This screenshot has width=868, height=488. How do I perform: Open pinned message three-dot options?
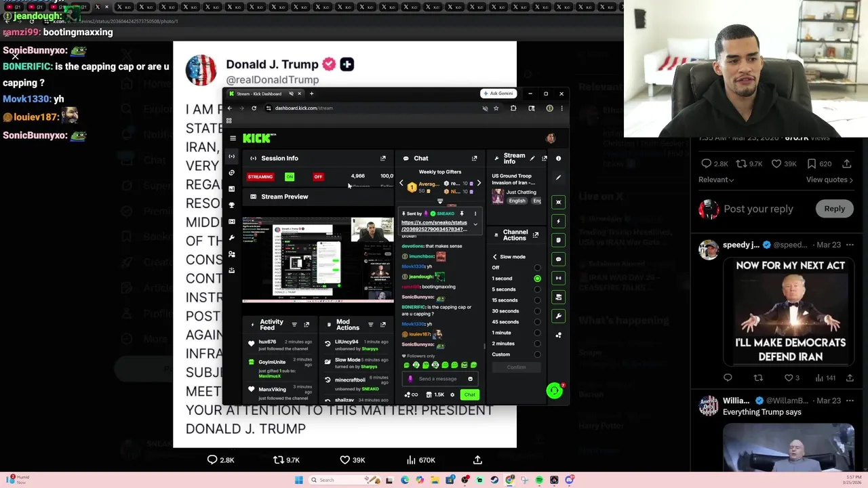pyautogui.click(x=475, y=213)
